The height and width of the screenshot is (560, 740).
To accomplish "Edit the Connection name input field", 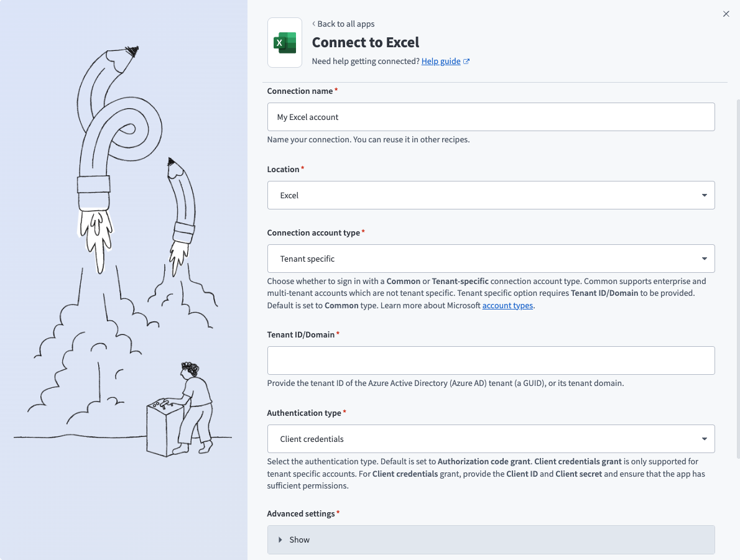I will click(491, 117).
